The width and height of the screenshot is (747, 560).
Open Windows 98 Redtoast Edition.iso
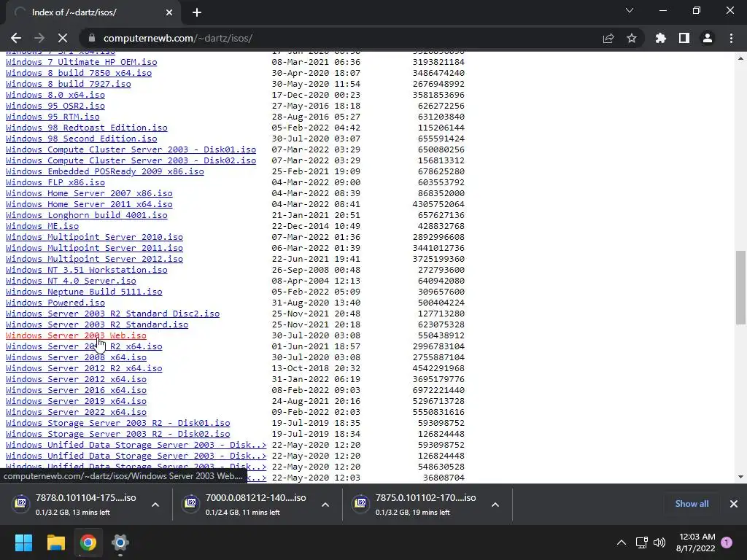(x=87, y=128)
